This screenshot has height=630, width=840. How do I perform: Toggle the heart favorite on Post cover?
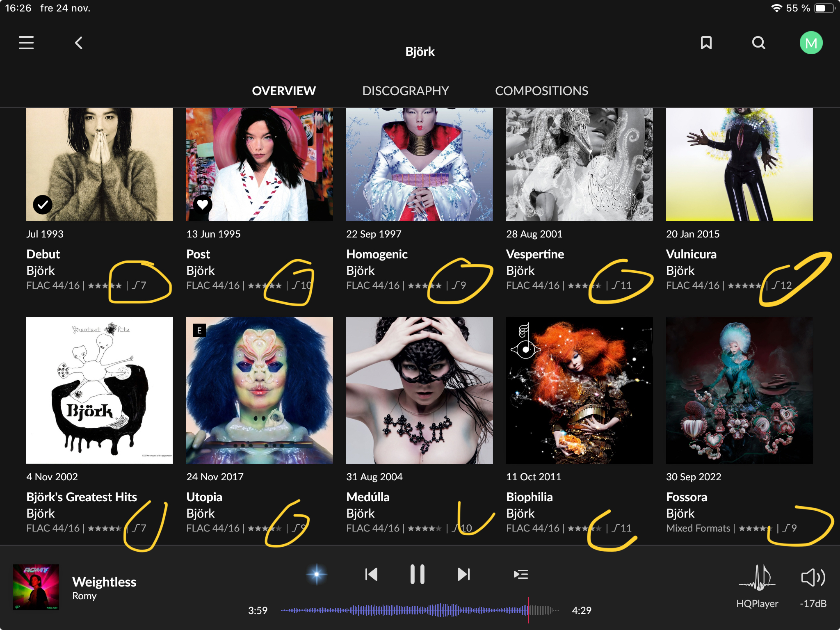pyautogui.click(x=203, y=204)
